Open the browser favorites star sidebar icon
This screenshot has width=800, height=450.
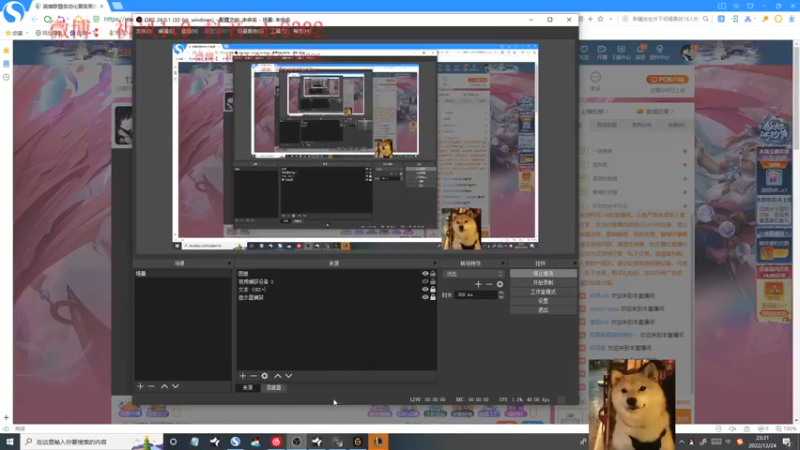pyautogui.click(x=6, y=51)
